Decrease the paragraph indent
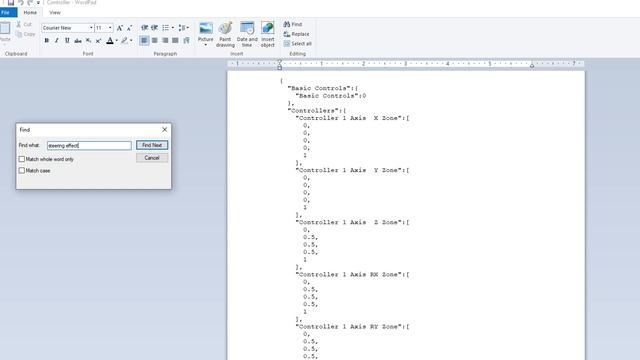 coord(144,28)
